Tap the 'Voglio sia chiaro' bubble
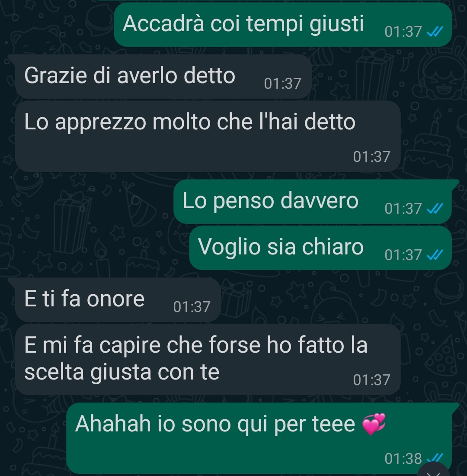This screenshot has width=467, height=476. (x=320, y=248)
